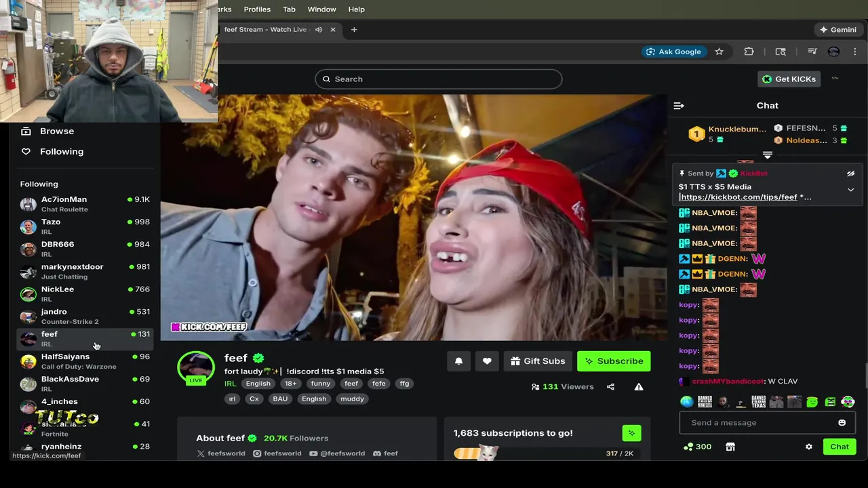Select the muddy tag

click(353, 399)
